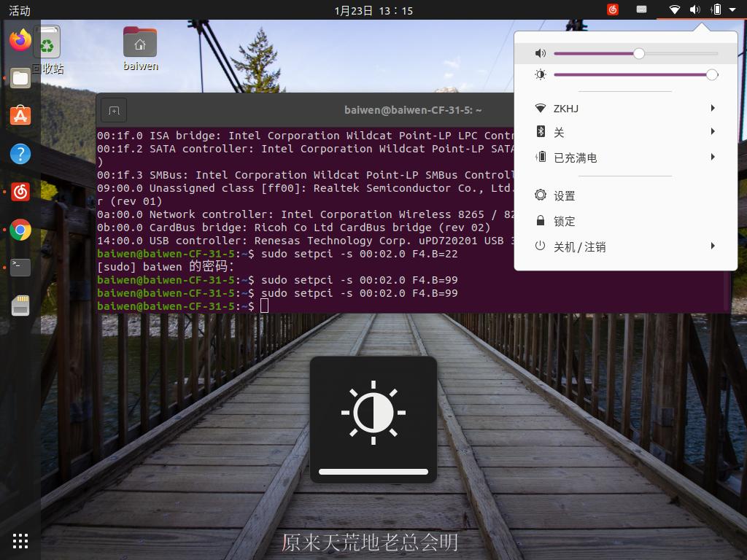The width and height of the screenshot is (747, 560).
Task: Open the 活动 (Activities) menu
Action: tap(18, 10)
